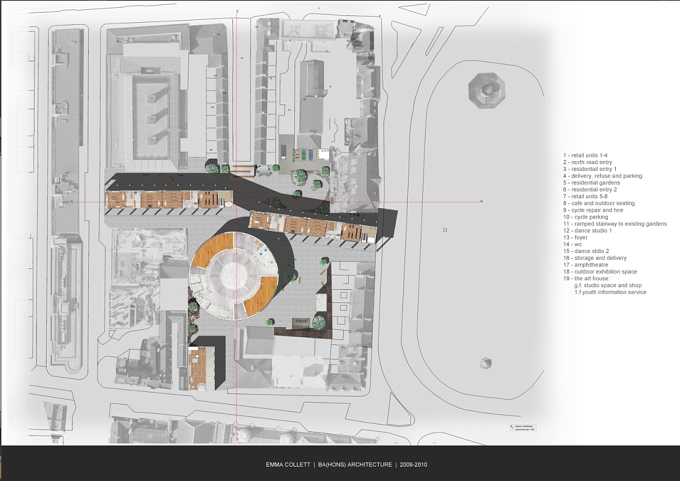Click 'BA(HONS) ARCHITECTURE' footer text
This screenshot has height=481, width=680.
tap(355, 465)
